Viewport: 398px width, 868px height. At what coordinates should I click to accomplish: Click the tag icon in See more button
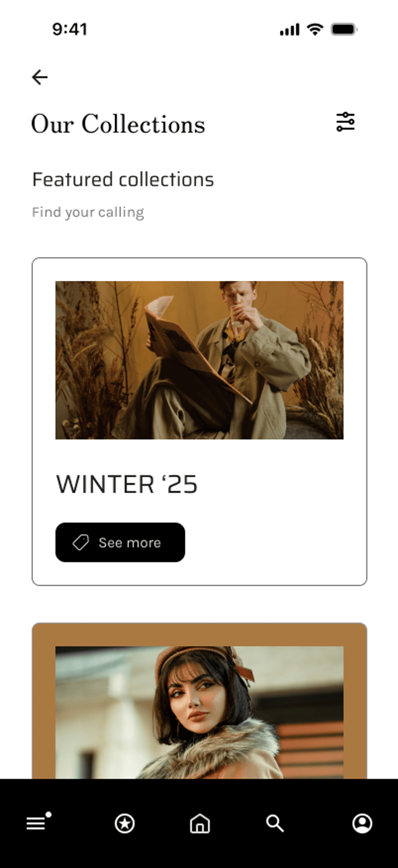click(x=81, y=543)
